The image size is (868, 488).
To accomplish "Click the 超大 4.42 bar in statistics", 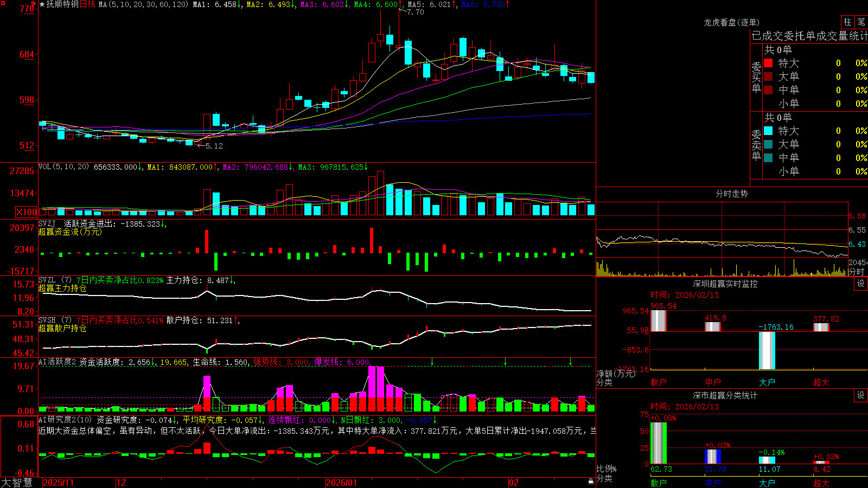I will 821,463.
